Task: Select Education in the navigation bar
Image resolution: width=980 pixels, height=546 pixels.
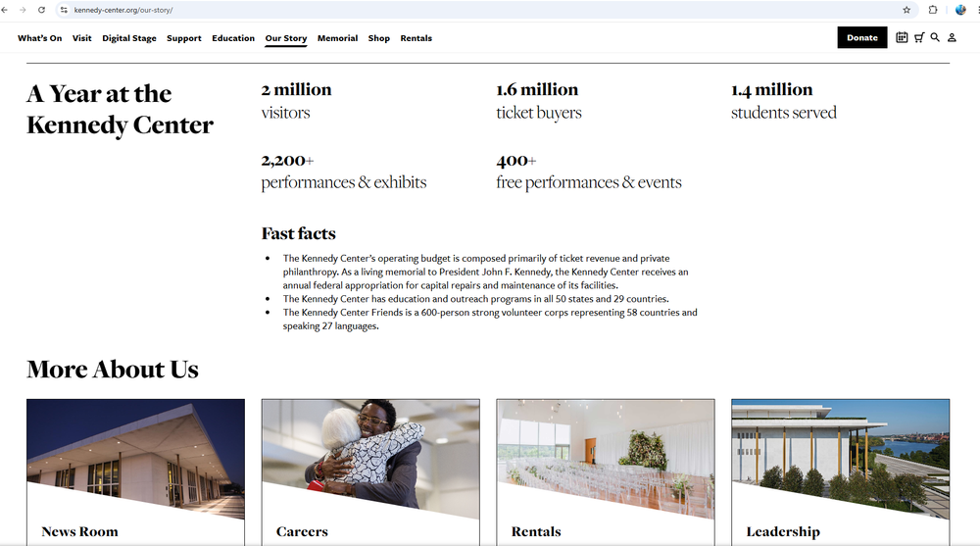Action: [x=233, y=38]
